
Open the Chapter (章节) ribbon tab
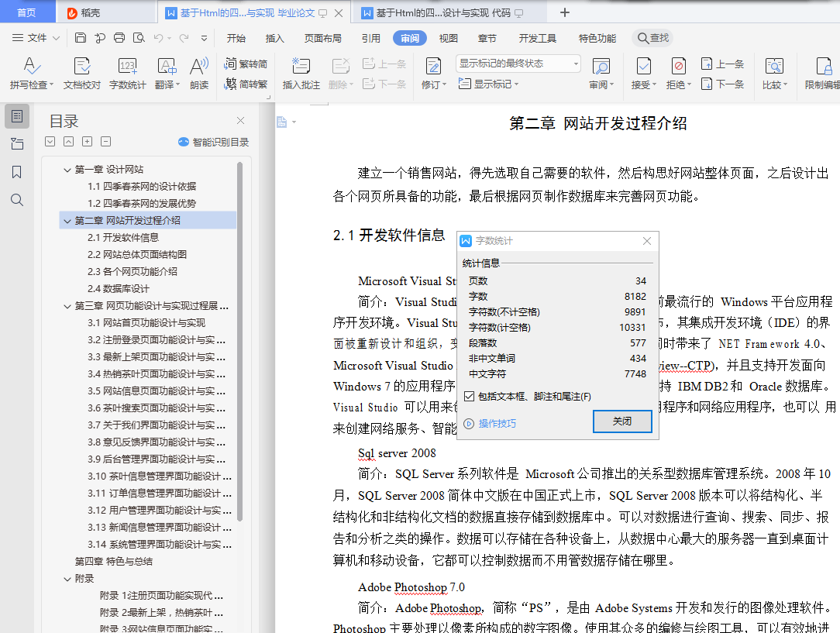point(487,38)
